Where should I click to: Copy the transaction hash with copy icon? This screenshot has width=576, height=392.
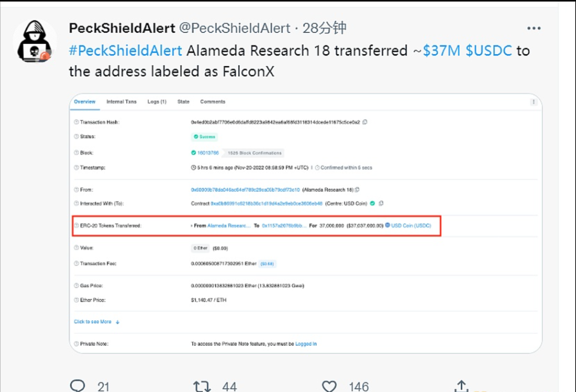click(x=365, y=122)
